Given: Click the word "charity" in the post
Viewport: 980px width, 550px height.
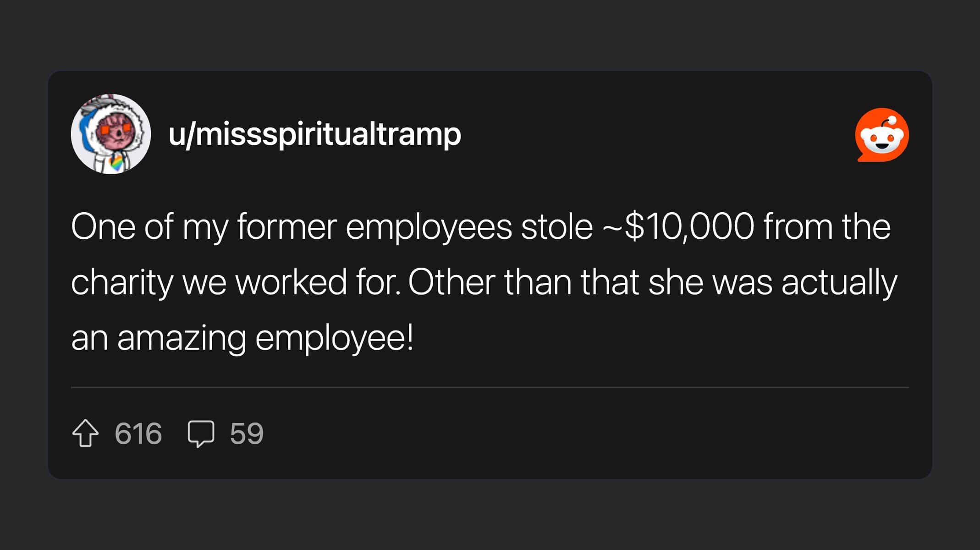Looking at the screenshot, I should [122, 282].
